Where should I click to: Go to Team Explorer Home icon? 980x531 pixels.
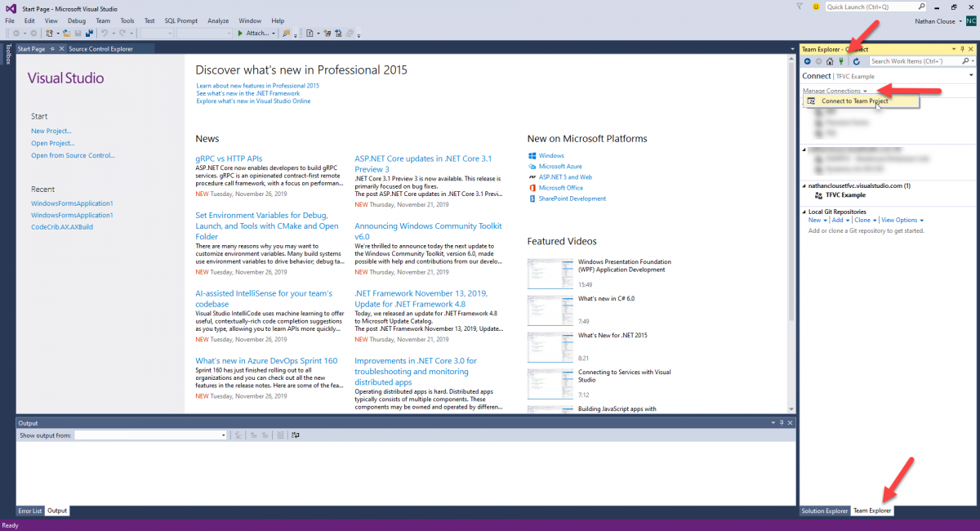tap(830, 61)
